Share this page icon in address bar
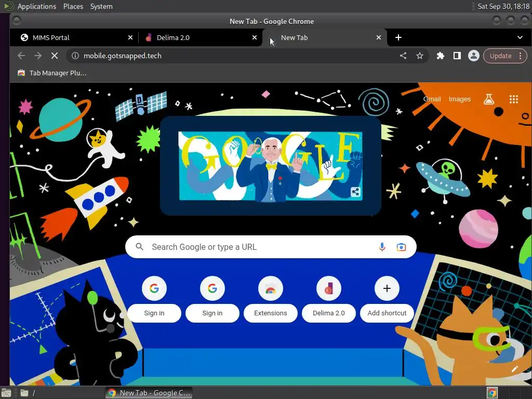Screen dimensions: 532x399 click(x=403, y=56)
